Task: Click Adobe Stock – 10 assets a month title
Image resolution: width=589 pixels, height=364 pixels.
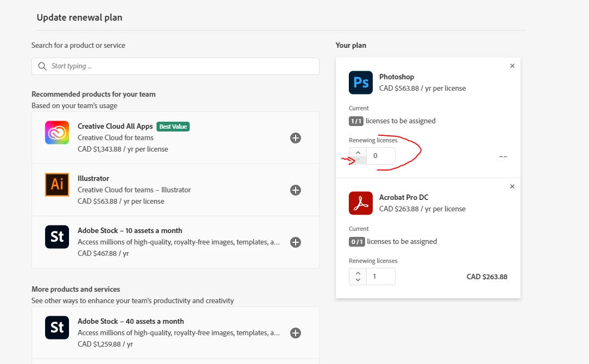Action: point(130,231)
